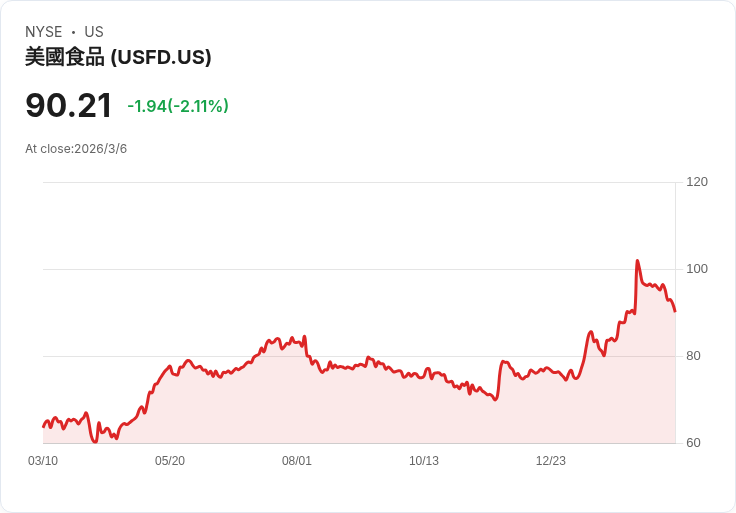Click the US market label
The height and width of the screenshot is (513, 736).
[94, 32]
